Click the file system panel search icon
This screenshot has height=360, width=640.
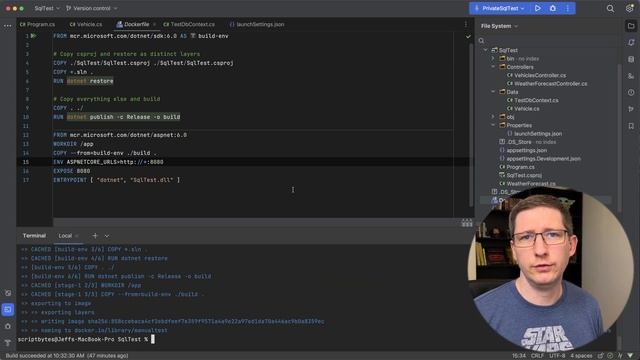tap(482, 41)
